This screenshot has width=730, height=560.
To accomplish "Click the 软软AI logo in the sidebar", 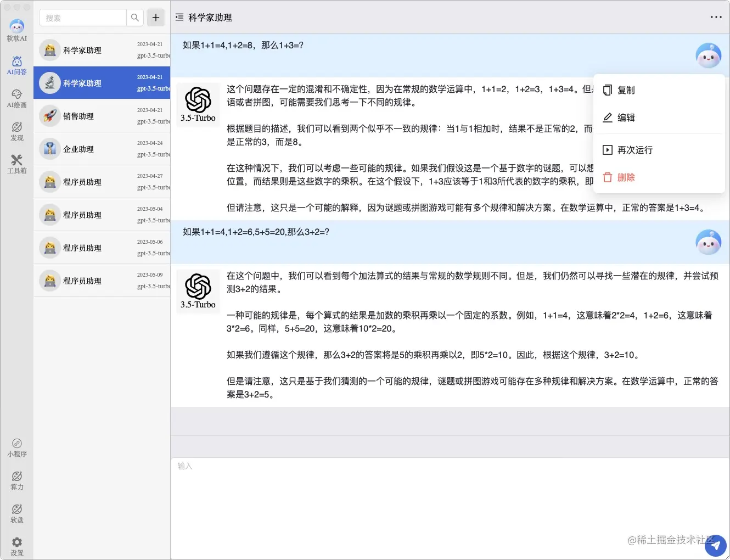I will tap(16, 30).
